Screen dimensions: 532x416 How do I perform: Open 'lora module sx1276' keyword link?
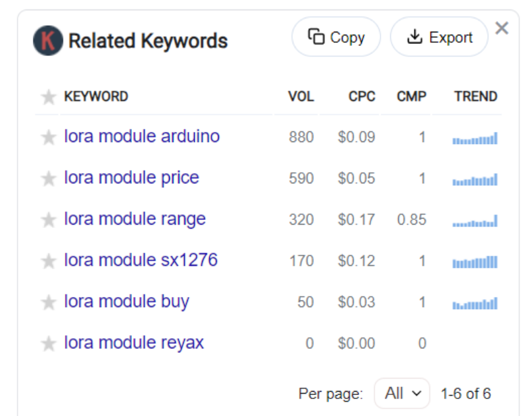click(141, 260)
